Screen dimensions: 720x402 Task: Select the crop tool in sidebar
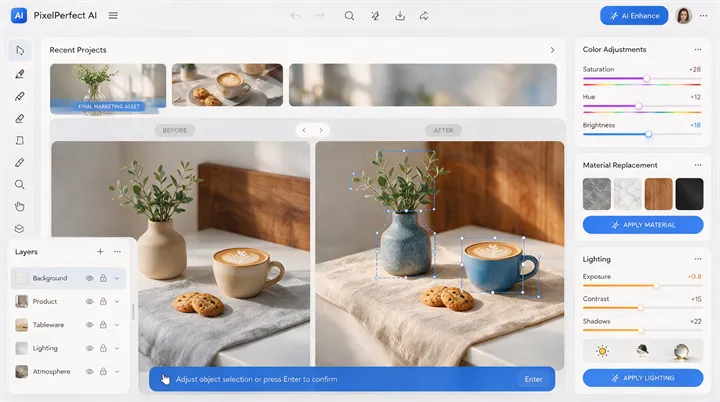click(x=20, y=141)
